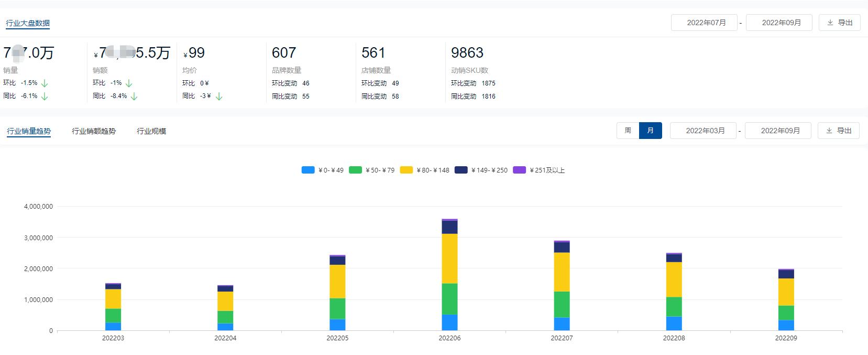Toggle the yellow ¥80-¥148 legend swatch
The width and height of the screenshot is (868, 355).
pyautogui.click(x=406, y=170)
